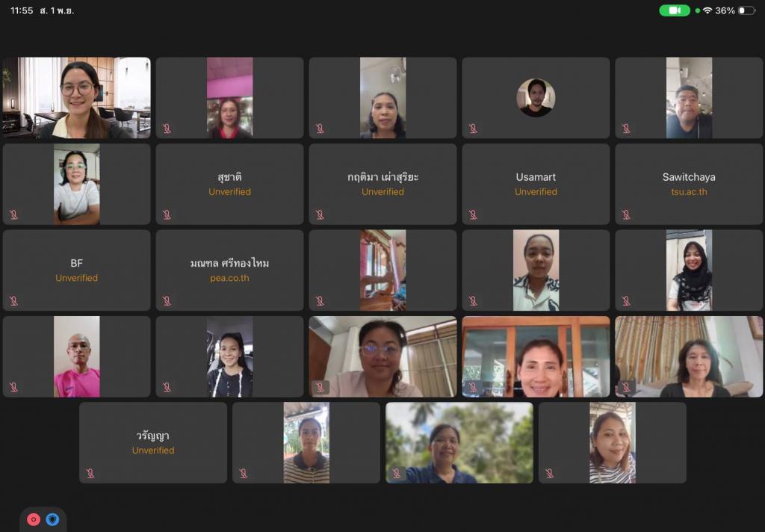The width and height of the screenshot is (765, 532).
Task: Click muted mic icon on สุชาติ tile
Action: click(x=167, y=214)
